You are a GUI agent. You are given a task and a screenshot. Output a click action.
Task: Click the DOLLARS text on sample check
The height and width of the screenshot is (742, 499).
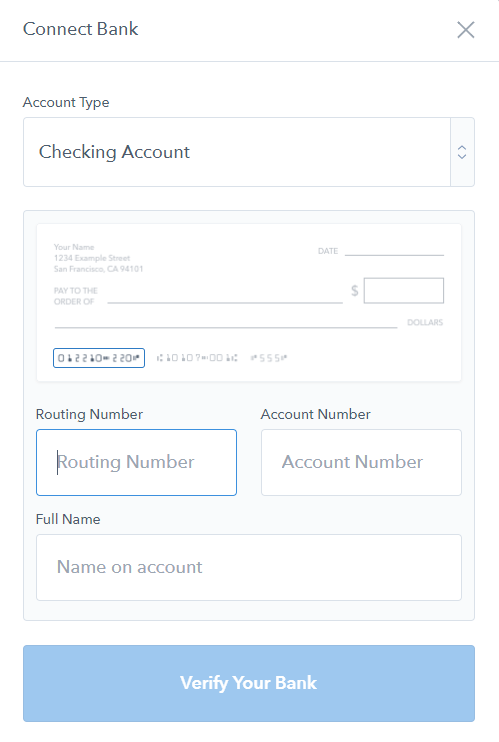click(425, 322)
